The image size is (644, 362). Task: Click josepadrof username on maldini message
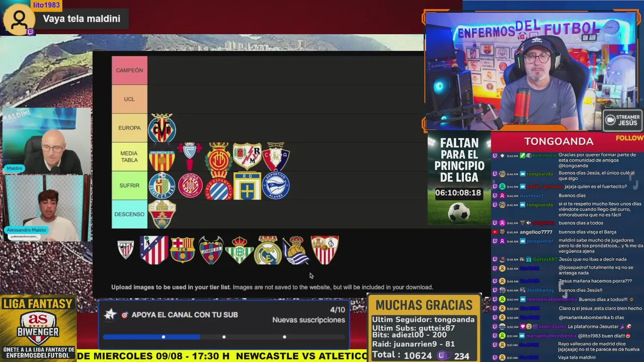[x=540, y=241]
